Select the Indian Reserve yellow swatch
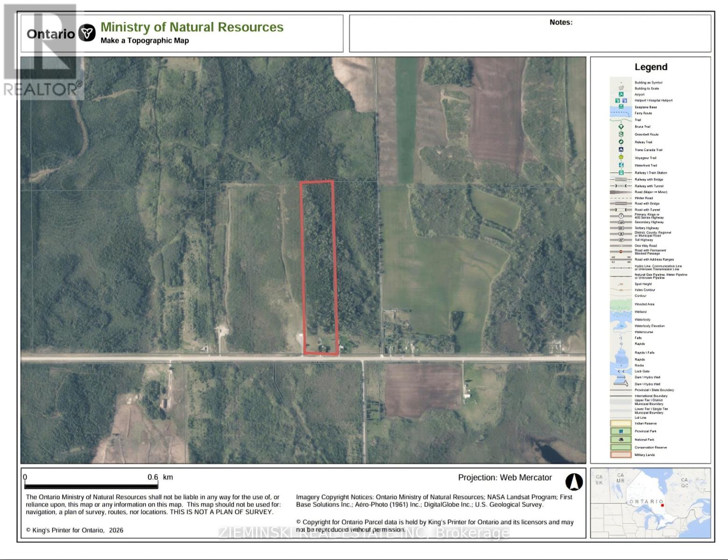The height and width of the screenshot is (560, 728). (x=621, y=423)
